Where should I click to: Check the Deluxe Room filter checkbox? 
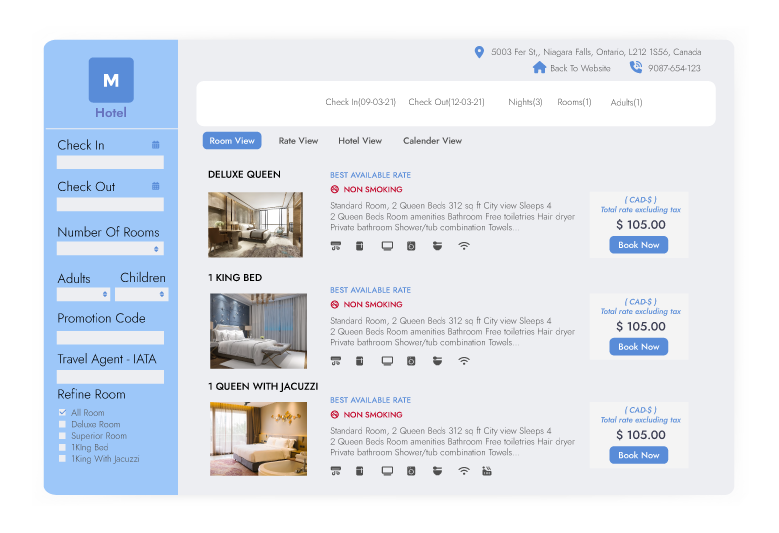(62, 425)
